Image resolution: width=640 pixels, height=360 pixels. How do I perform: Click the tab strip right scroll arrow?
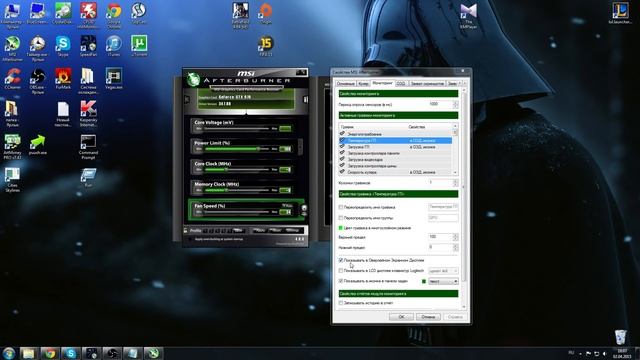(464, 83)
